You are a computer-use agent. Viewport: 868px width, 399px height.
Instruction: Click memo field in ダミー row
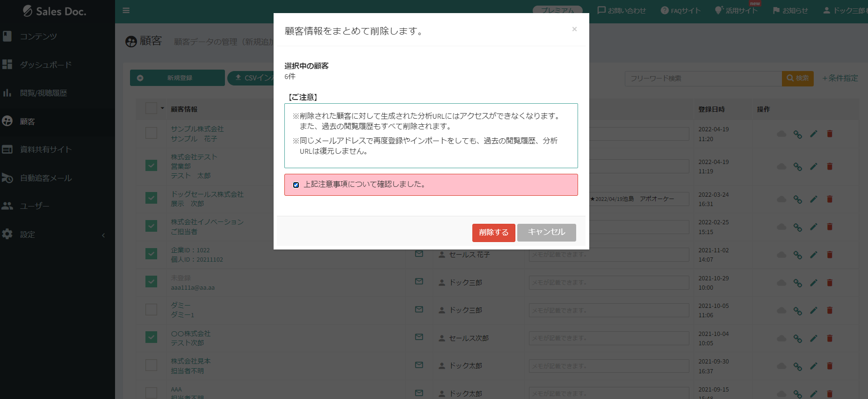click(x=608, y=310)
